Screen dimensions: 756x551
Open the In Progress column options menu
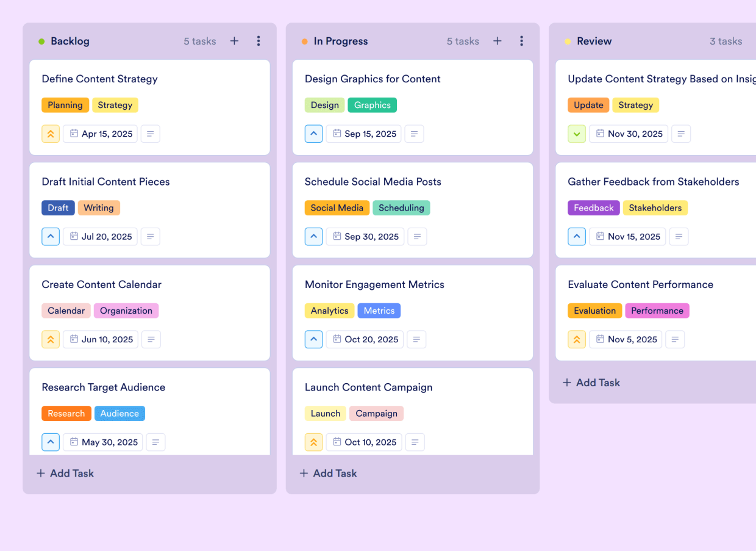tap(522, 41)
